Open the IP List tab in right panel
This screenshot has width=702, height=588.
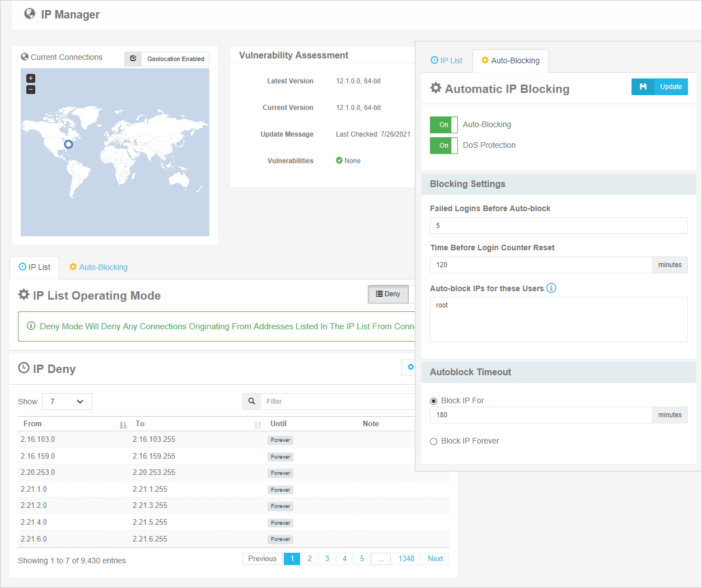(447, 60)
